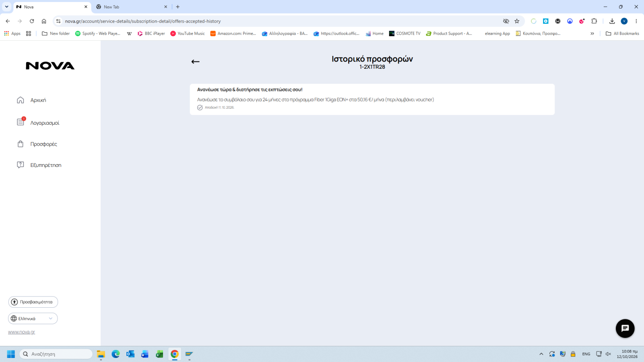
Task: Expand hidden bookmarks chevron in bookmarks bar
Action: tap(592, 33)
